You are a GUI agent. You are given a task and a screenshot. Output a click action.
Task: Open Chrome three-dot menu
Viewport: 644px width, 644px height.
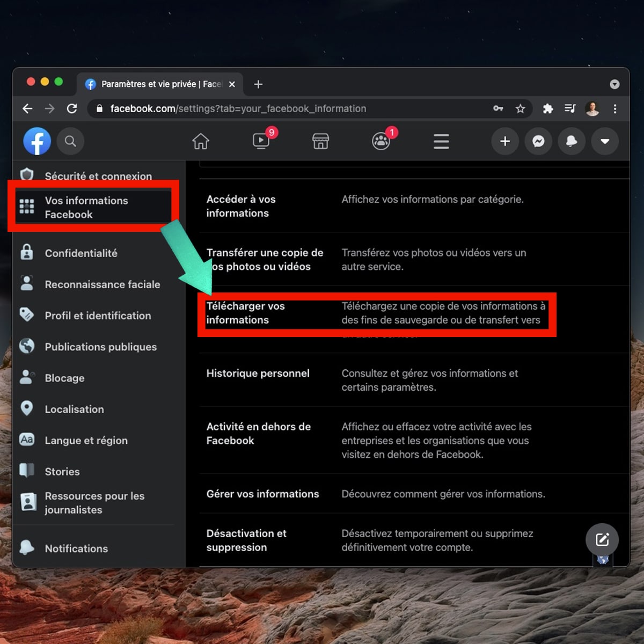(615, 108)
